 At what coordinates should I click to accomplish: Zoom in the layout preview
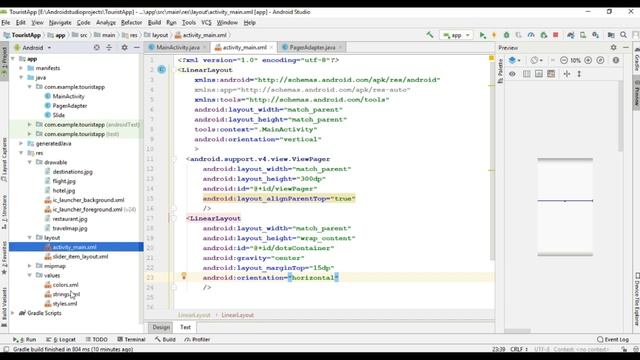588,60
